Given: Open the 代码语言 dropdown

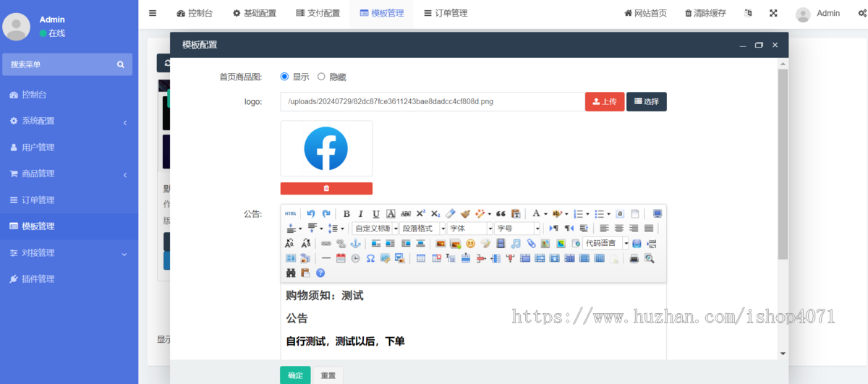Looking at the screenshot, I should tap(606, 244).
